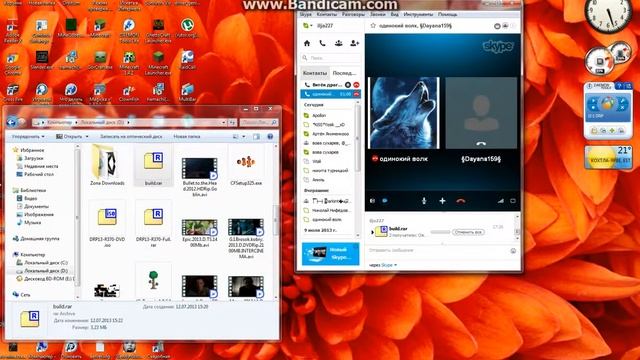Open uTorrent desktop shortcut
This screenshot has height=360, width=640.
coord(187,28)
